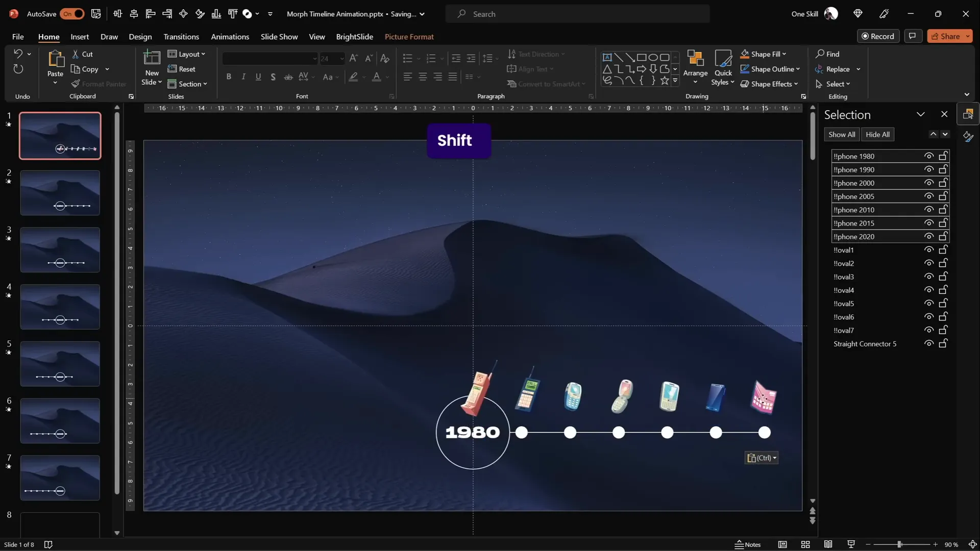
Task: Click the zoom in plus button
Action: (935, 544)
